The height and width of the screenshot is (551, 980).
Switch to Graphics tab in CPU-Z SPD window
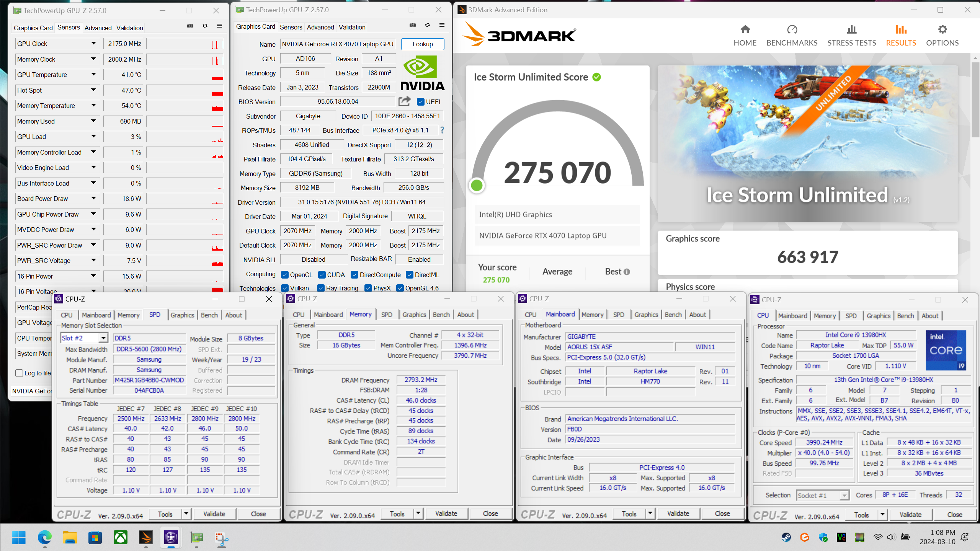(x=182, y=315)
